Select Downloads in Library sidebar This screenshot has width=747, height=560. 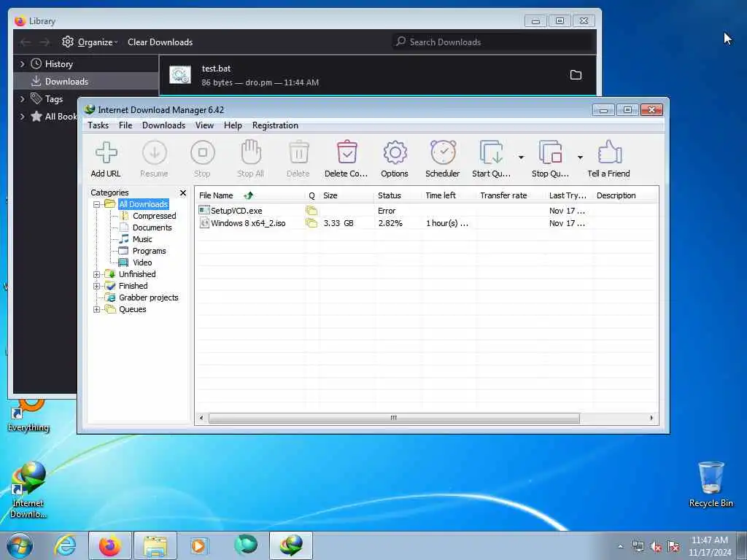click(x=86, y=82)
